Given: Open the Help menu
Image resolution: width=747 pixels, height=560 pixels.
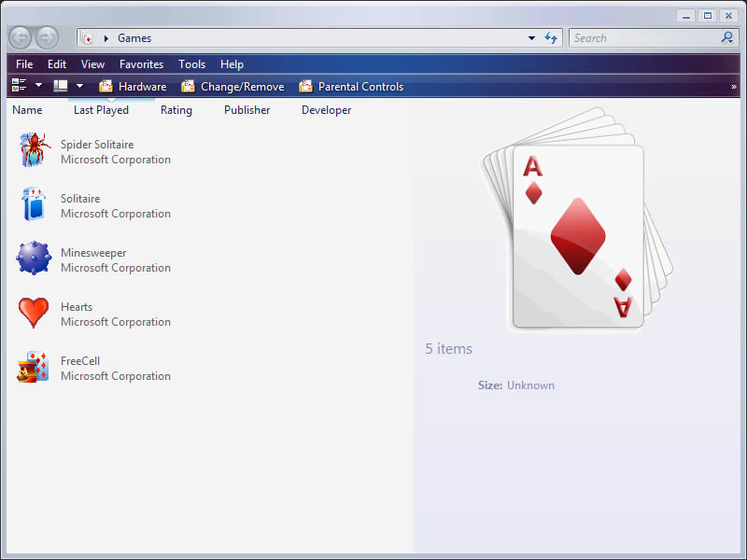Looking at the screenshot, I should 232,64.
